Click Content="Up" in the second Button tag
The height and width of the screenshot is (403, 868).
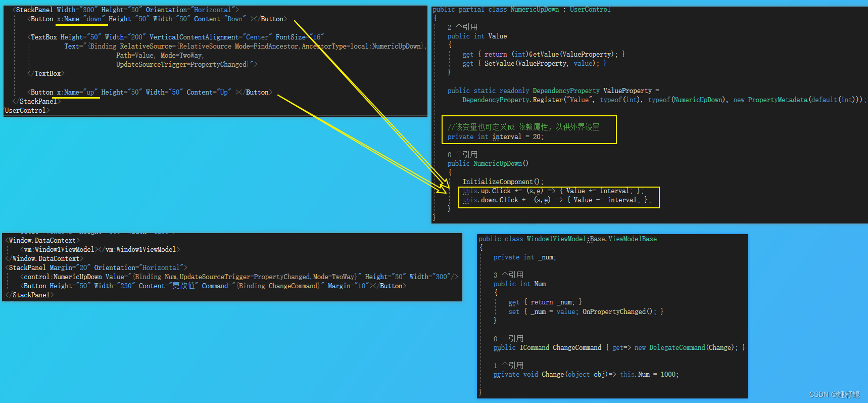pyautogui.click(x=209, y=92)
